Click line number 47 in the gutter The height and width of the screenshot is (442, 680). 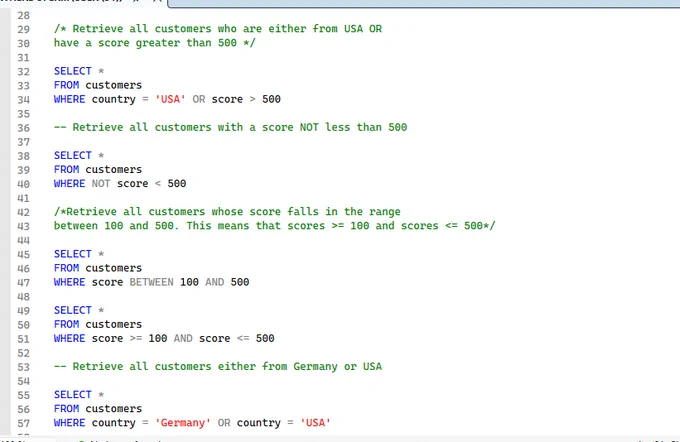click(x=23, y=283)
